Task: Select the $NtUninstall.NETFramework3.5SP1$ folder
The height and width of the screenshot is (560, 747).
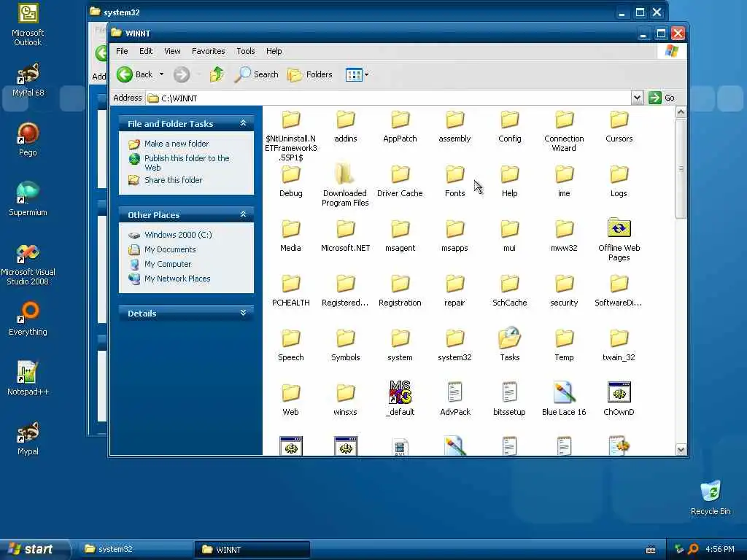Action: pyautogui.click(x=290, y=136)
